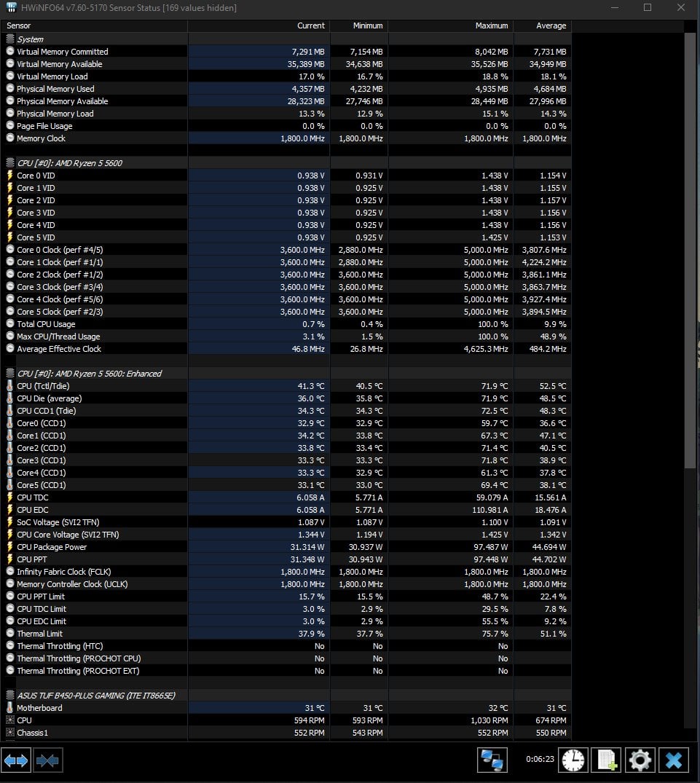
Task: Click the expand layout arrows button
Action: pos(16,760)
